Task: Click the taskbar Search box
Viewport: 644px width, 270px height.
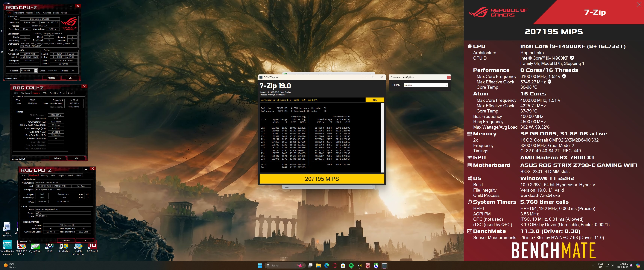Action: (285, 265)
